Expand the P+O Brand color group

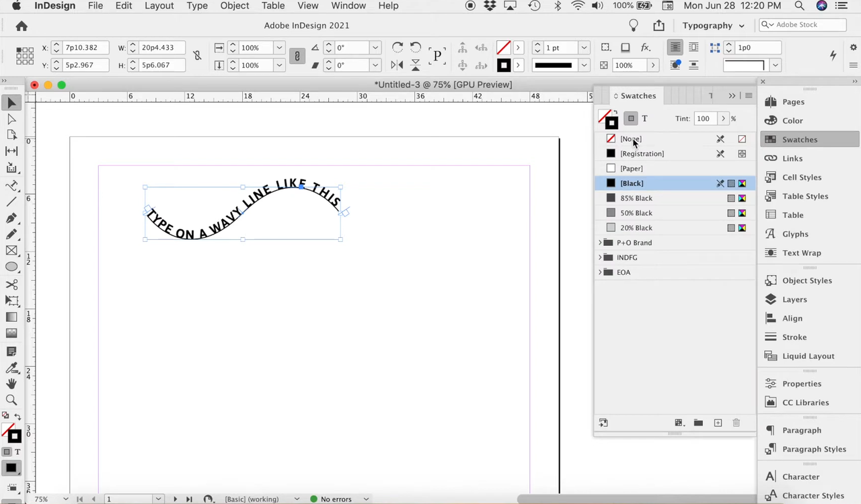click(600, 243)
